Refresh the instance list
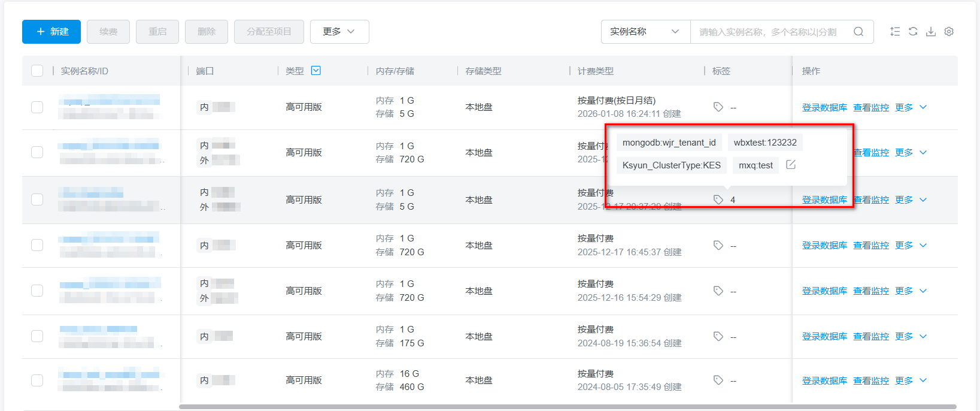This screenshot has height=411, width=980. 913,32
